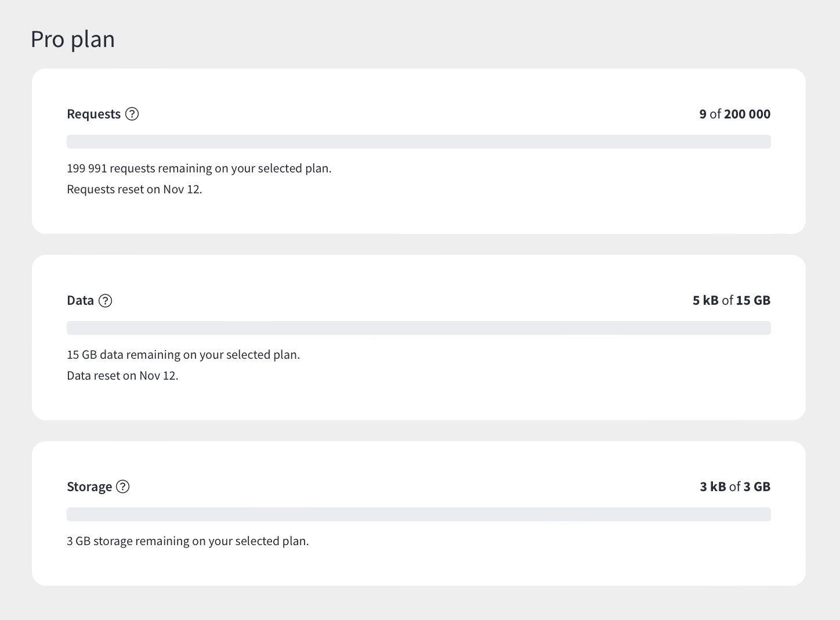840x620 pixels.
Task: Click the Requests help question-mark icon
Action: point(132,114)
